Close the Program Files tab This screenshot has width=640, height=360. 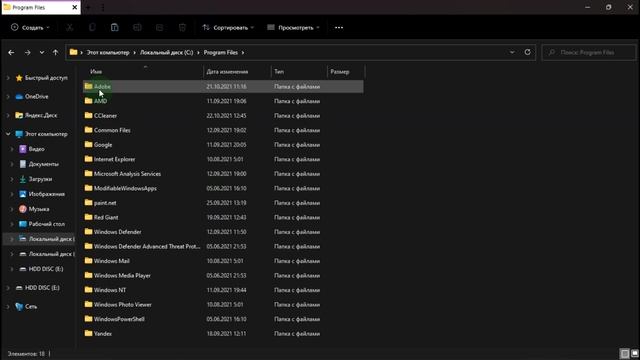[x=75, y=7]
